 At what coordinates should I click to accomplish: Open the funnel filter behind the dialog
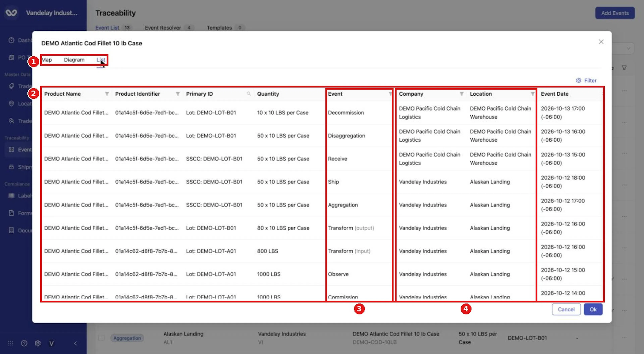click(x=624, y=68)
